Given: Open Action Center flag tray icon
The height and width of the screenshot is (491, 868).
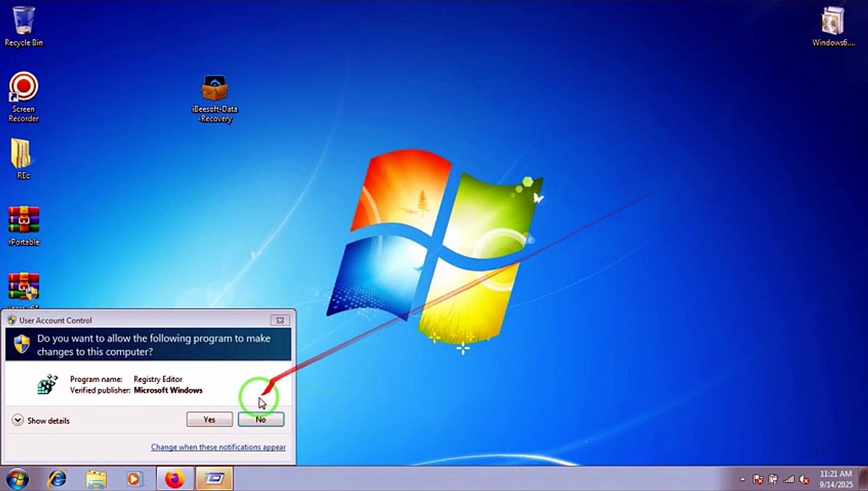Looking at the screenshot, I should pyautogui.click(x=758, y=479).
